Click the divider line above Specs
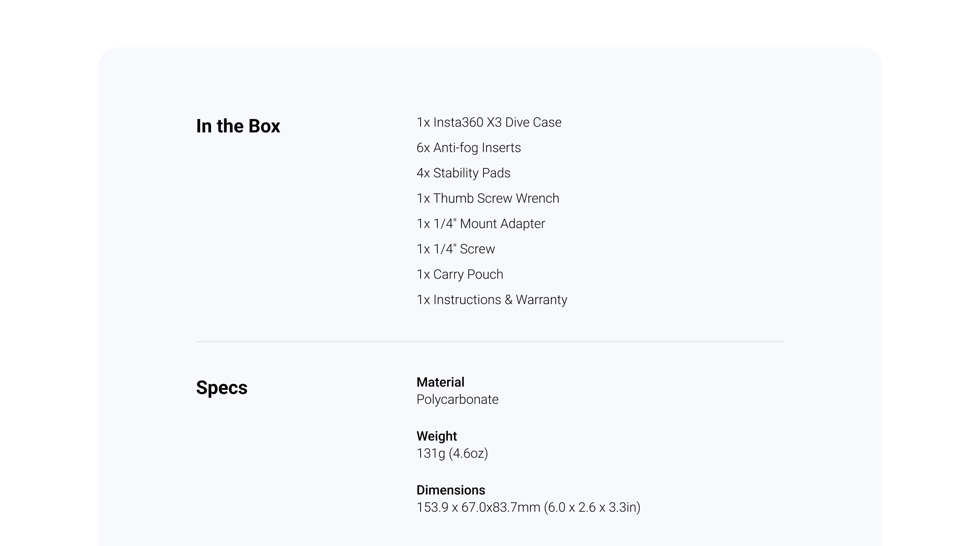This screenshot has height=546, width=980. [x=490, y=341]
